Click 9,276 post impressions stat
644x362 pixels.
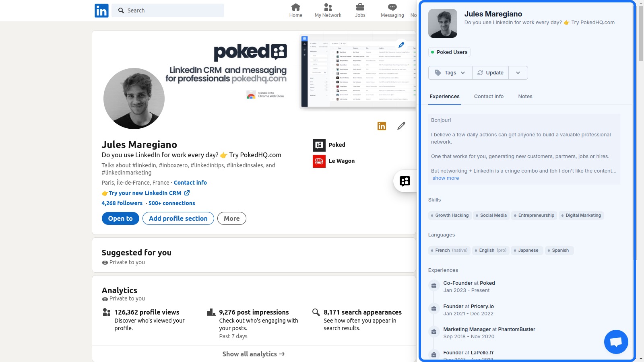click(x=254, y=312)
